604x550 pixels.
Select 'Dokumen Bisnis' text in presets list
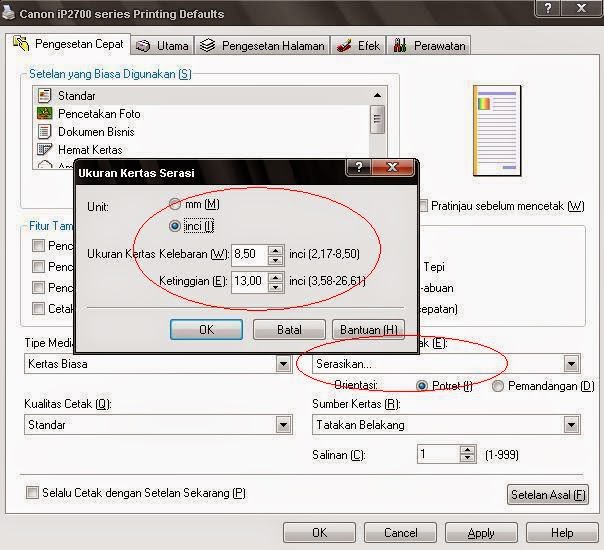pyautogui.click(x=96, y=132)
